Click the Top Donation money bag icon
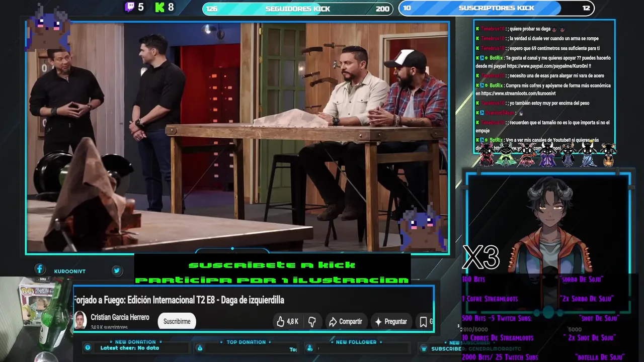The height and width of the screenshot is (362, 644). tap(200, 348)
